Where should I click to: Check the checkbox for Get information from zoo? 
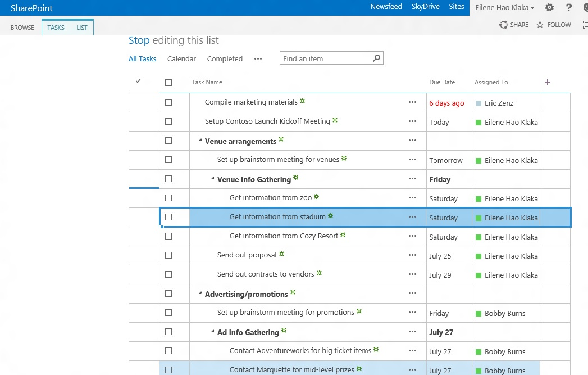pos(168,198)
